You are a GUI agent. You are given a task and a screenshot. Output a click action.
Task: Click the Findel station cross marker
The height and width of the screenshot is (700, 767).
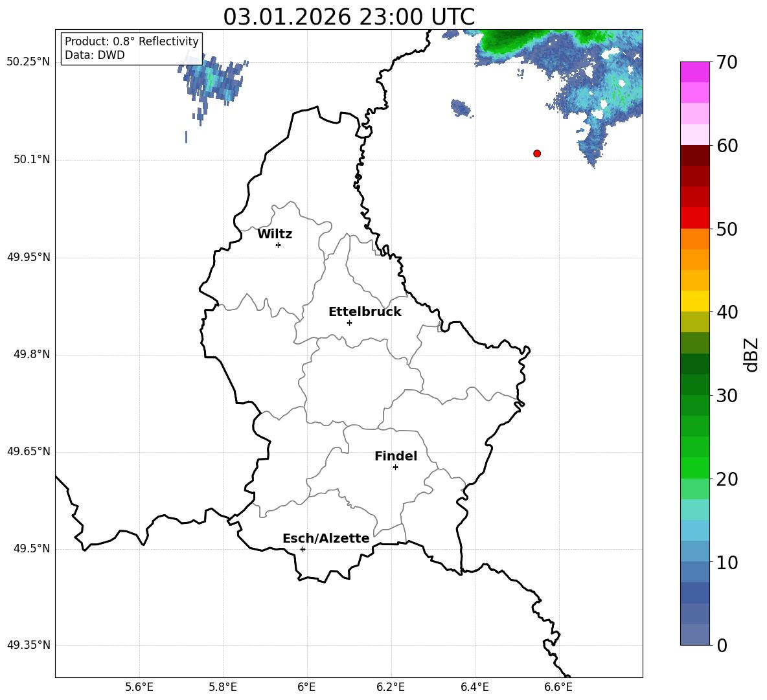[395, 468]
